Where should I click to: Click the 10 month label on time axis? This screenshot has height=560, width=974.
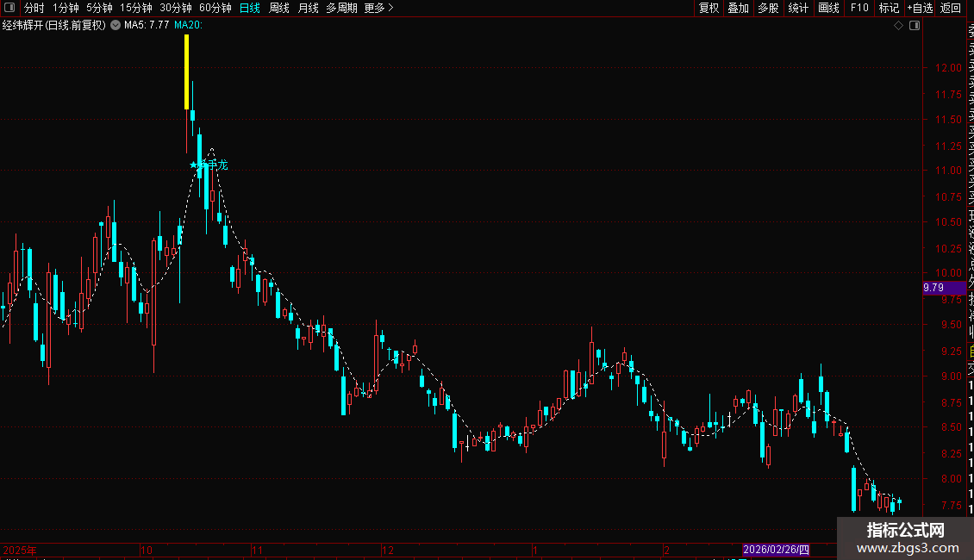coord(146,550)
